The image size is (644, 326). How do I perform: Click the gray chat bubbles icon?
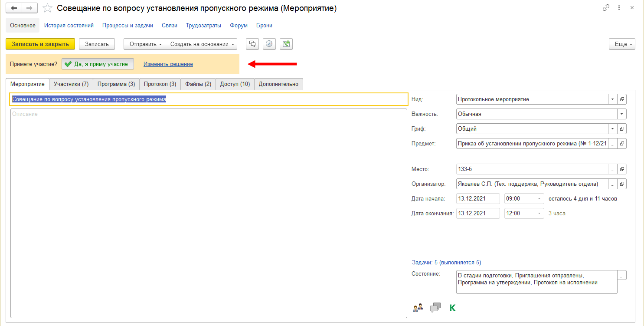click(x=435, y=308)
